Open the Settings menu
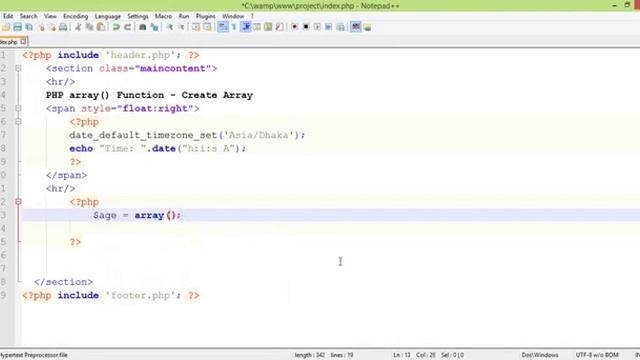640x360 pixels. (x=138, y=16)
